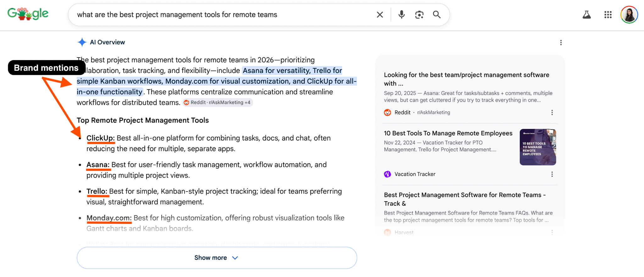Click the ClickUp brand name in list
The image size is (644, 277).
point(101,138)
